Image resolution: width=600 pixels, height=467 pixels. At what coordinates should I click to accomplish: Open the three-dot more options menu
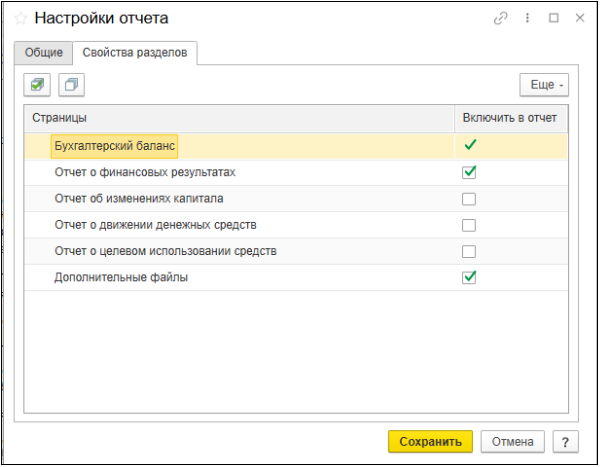(x=527, y=18)
